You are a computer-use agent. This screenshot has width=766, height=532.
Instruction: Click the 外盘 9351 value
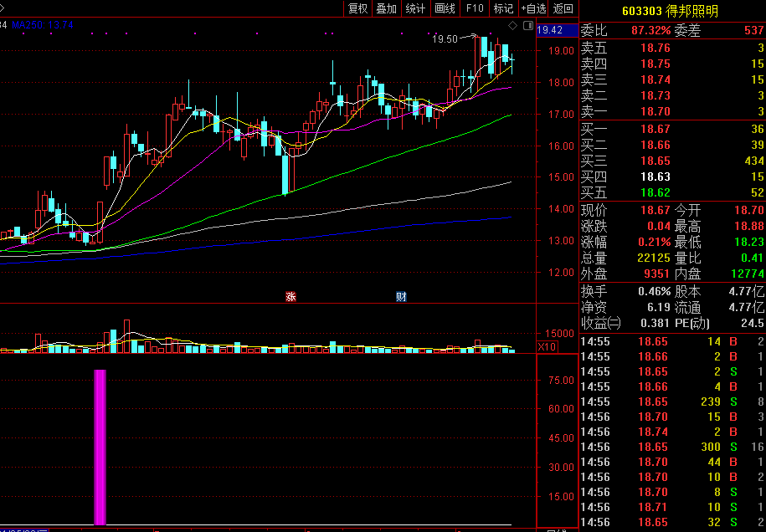pyautogui.click(x=657, y=274)
